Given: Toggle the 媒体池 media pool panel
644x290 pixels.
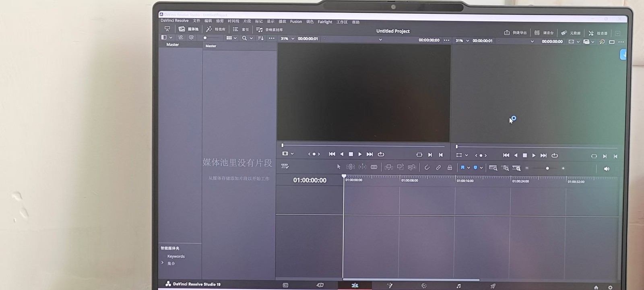Looking at the screenshot, I should [189, 29].
